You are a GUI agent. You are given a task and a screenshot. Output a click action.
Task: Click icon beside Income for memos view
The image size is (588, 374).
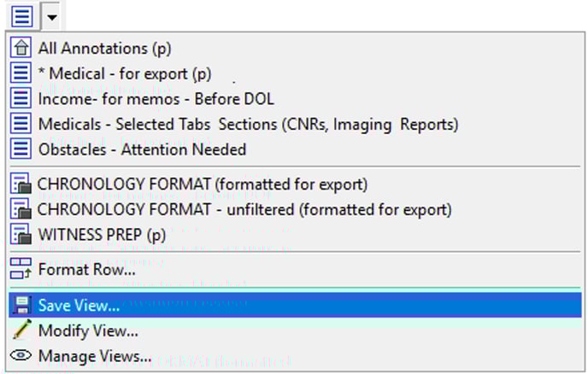pos(22,99)
